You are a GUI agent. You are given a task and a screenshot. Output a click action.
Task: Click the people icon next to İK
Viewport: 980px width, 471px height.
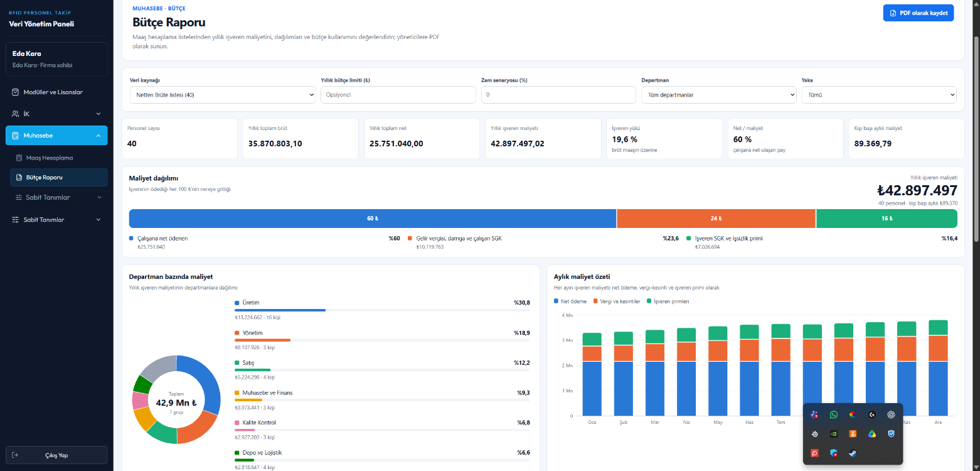[16, 114]
